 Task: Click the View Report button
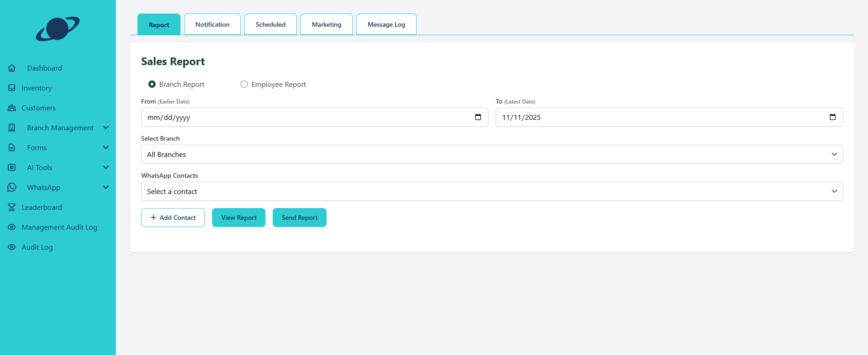[239, 218]
